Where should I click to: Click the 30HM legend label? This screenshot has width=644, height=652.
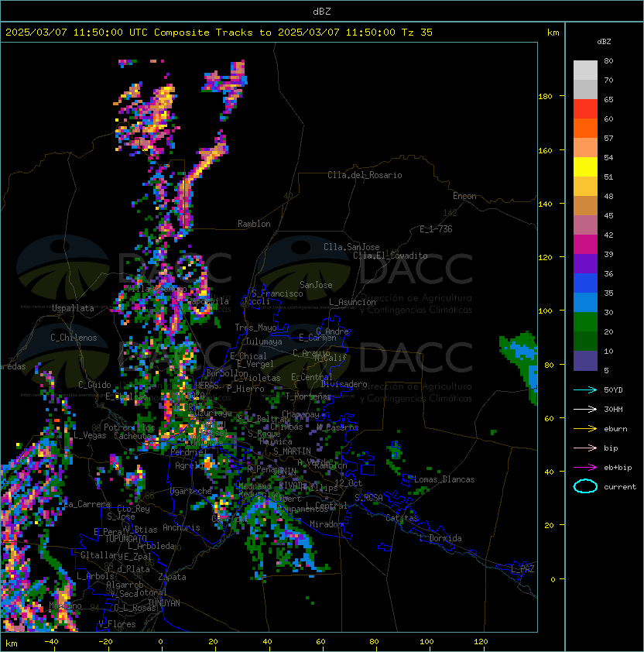point(613,409)
